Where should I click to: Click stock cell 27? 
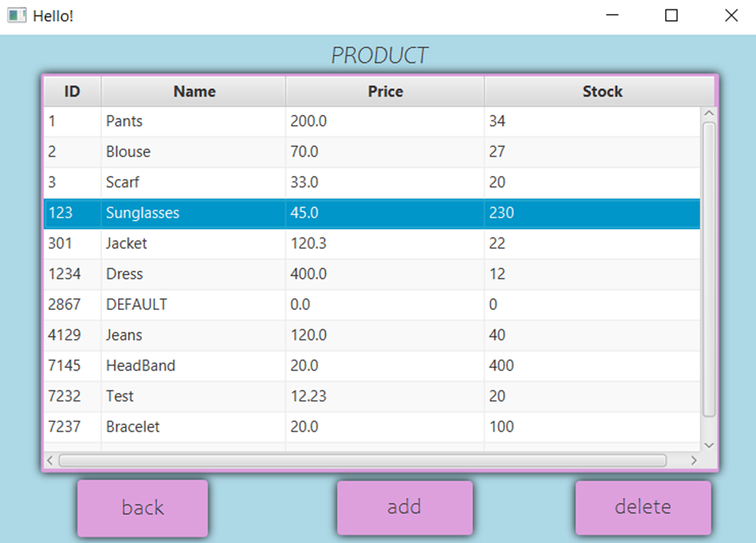[x=592, y=152]
